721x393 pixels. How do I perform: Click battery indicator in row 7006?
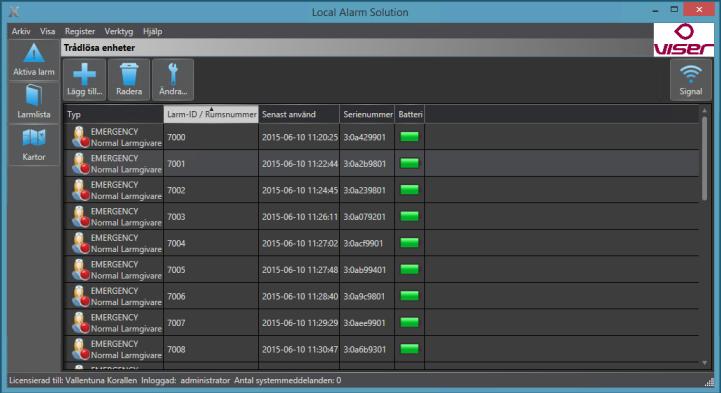(x=409, y=296)
